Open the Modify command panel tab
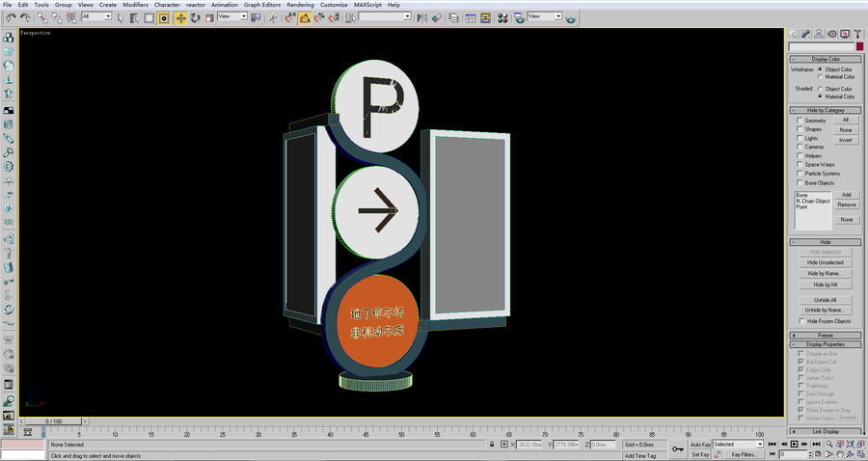The image size is (868, 461). tap(805, 34)
